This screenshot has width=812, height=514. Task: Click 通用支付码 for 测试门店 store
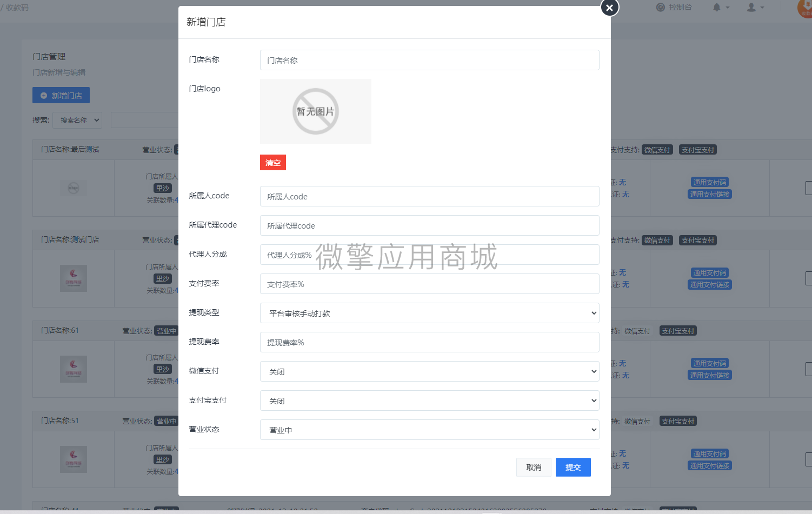coord(710,272)
